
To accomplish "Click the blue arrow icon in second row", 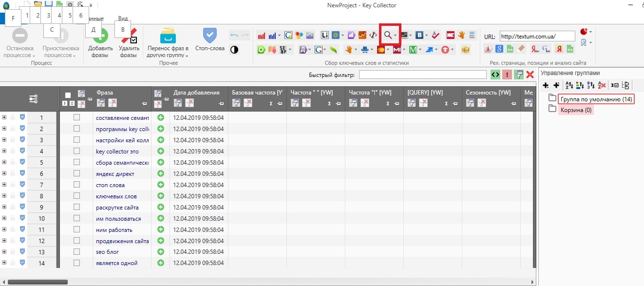I will (429, 49).
